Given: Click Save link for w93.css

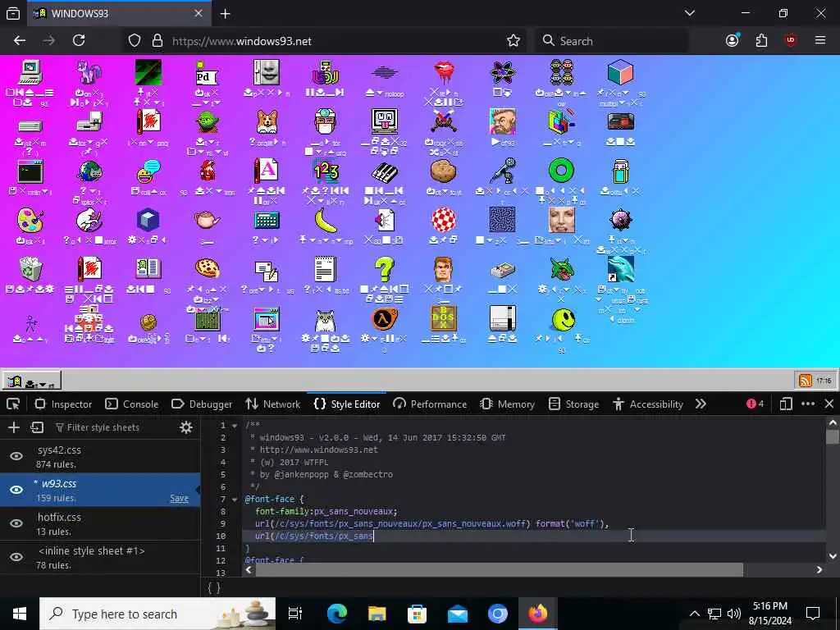Looking at the screenshot, I should coord(179,498).
